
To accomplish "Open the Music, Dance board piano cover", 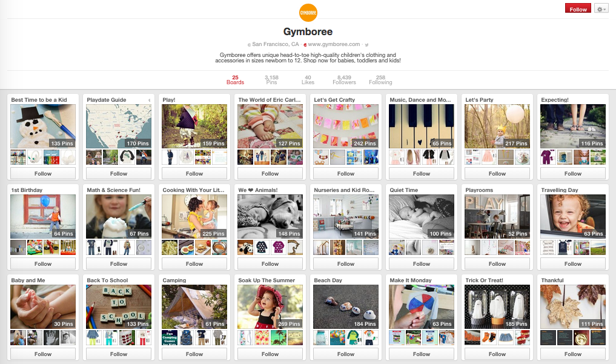I will pyautogui.click(x=422, y=126).
